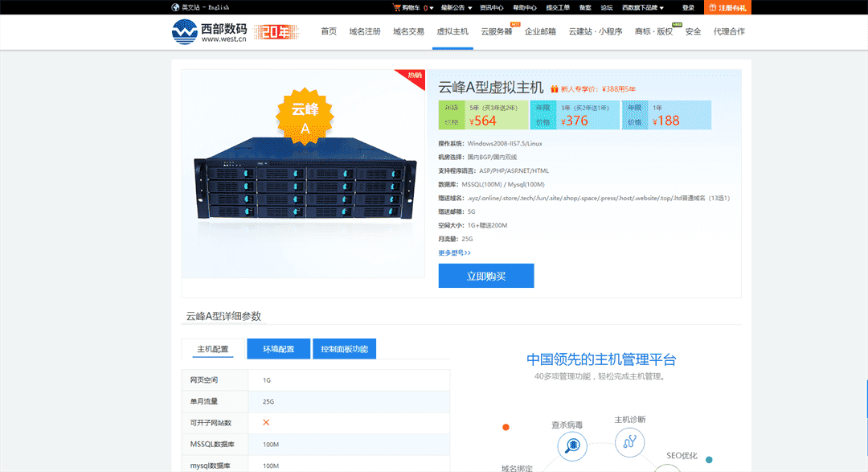Switch to the 主机配置 tab
Image resolution: width=868 pixels, height=472 pixels.
point(212,349)
